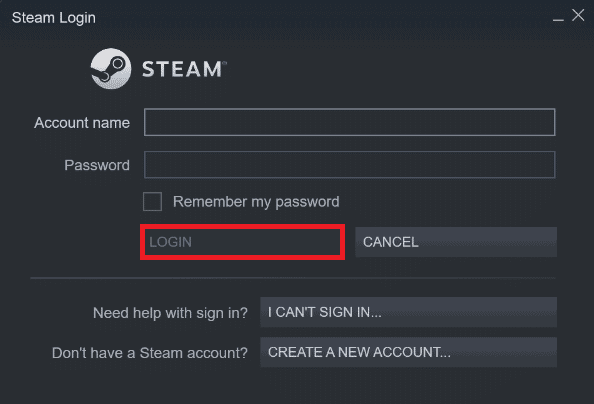Close the Steam Login dialog with X
Image resolution: width=594 pixels, height=404 pixels.
pos(578,16)
